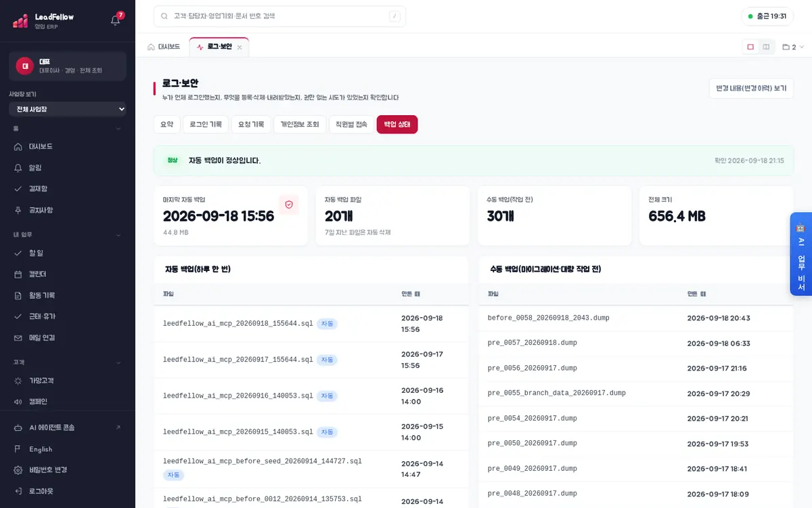Image resolution: width=812 pixels, height=508 pixels.
Task: Click 로그아웃 to sign out
Action: [68, 491]
